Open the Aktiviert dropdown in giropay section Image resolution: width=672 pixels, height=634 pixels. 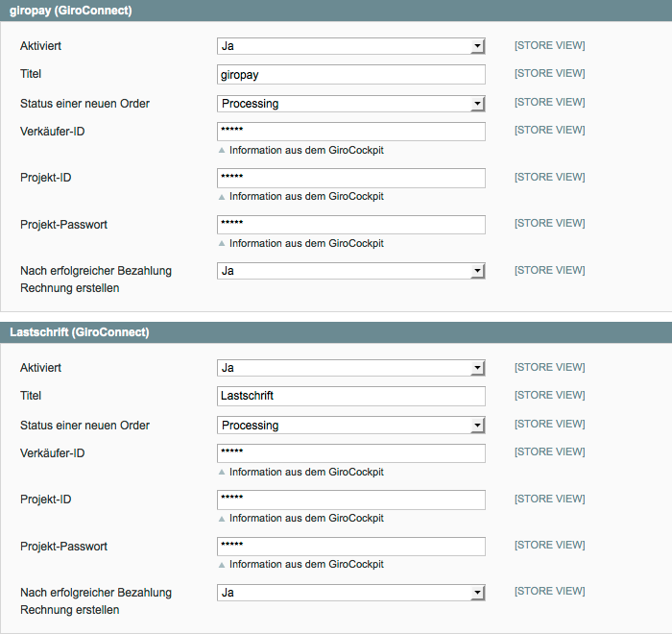[351, 46]
